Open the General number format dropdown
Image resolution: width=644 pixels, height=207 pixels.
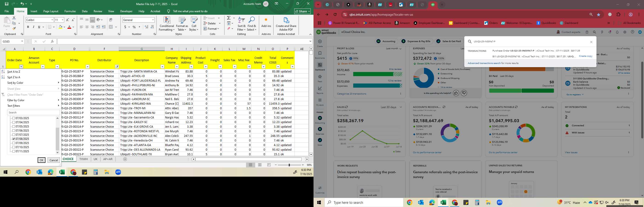(153, 20)
